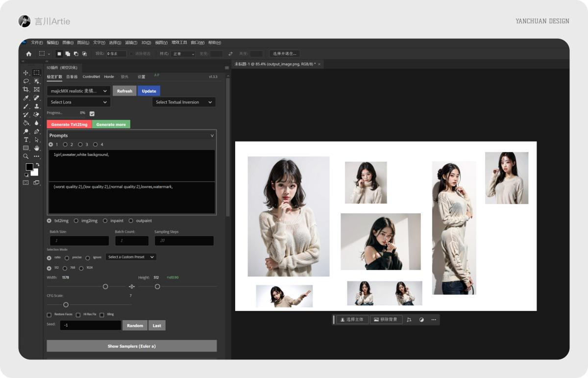Select the Clone Stamp tool
The width and height of the screenshot is (588, 378).
point(37,106)
